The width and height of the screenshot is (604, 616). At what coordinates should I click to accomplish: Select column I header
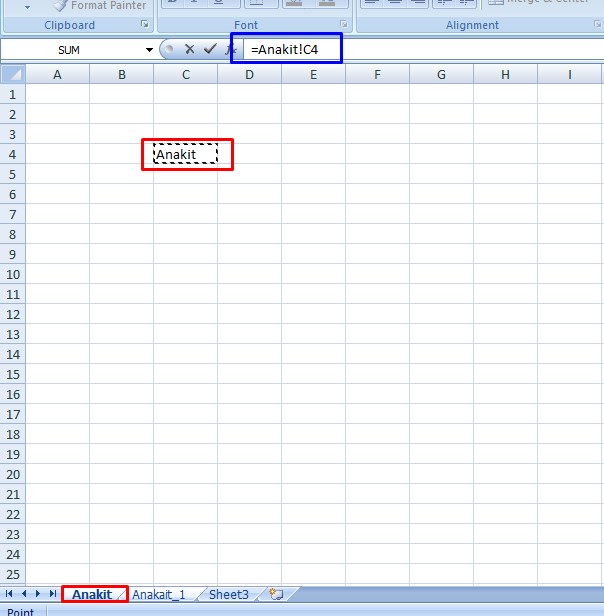570,75
